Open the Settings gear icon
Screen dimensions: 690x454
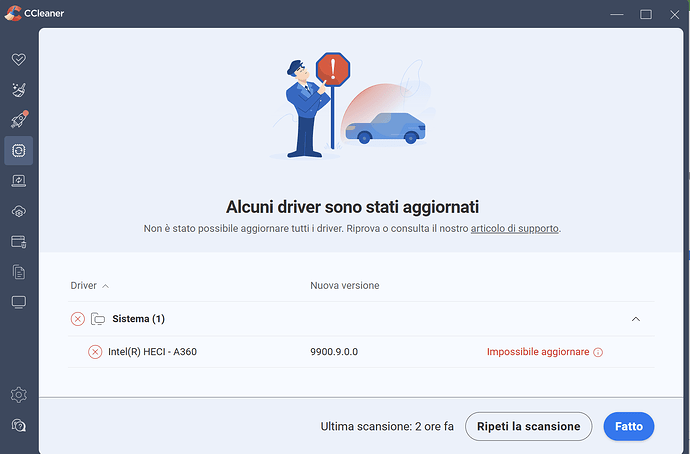pos(18,395)
